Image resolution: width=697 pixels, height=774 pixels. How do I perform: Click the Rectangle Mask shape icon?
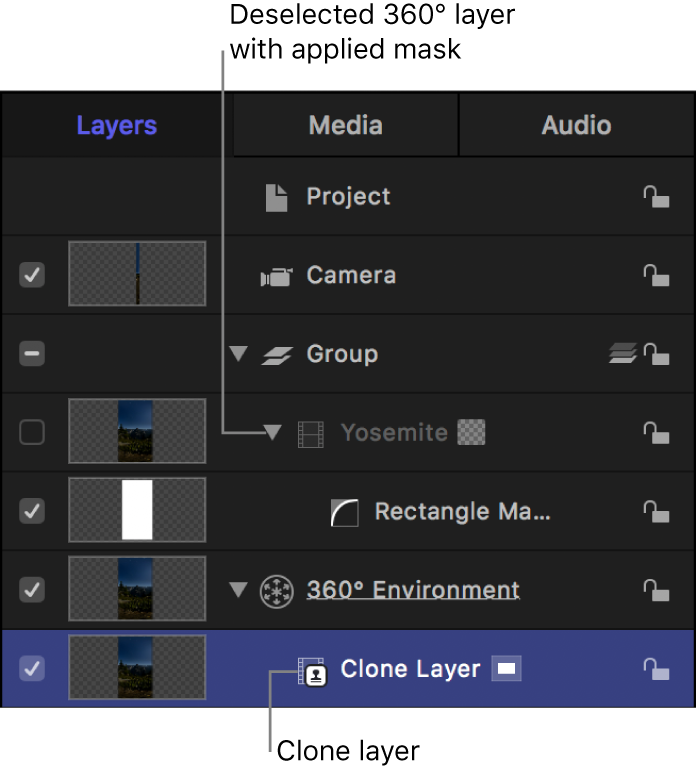pyautogui.click(x=344, y=512)
